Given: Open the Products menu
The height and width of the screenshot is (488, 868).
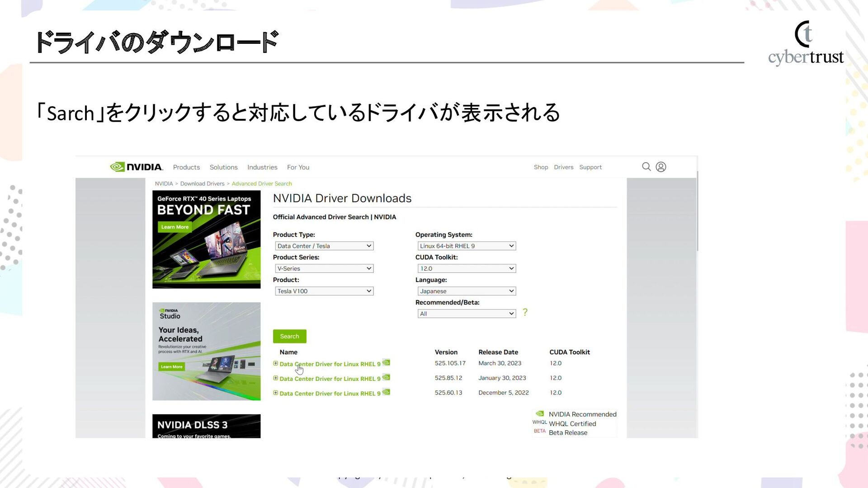Looking at the screenshot, I should click(186, 167).
